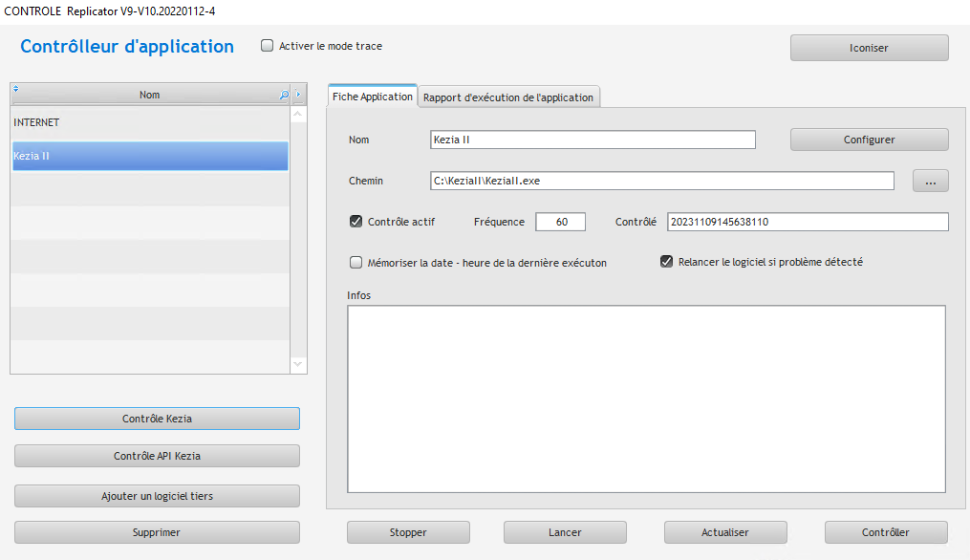Image resolution: width=970 pixels, height=560 pixels.
Task: Click into the Fréquence input field
Action: [x=560, y=222]
